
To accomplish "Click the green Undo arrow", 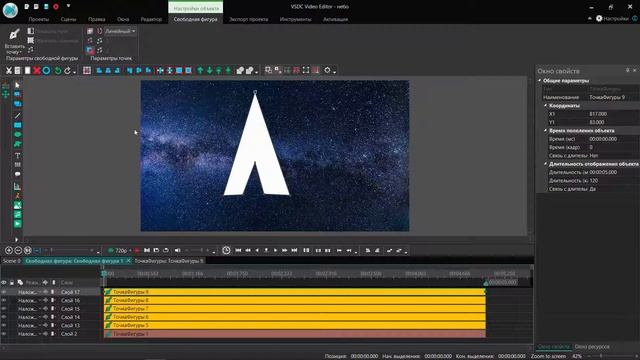I will 58,71.
